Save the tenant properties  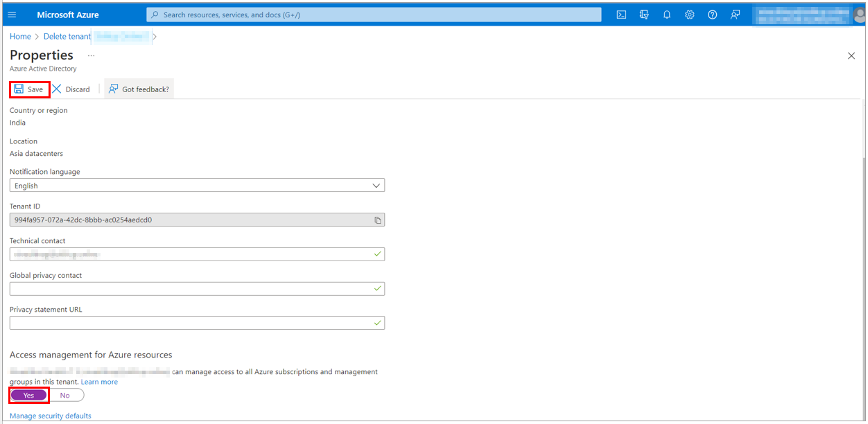(29, 89)
